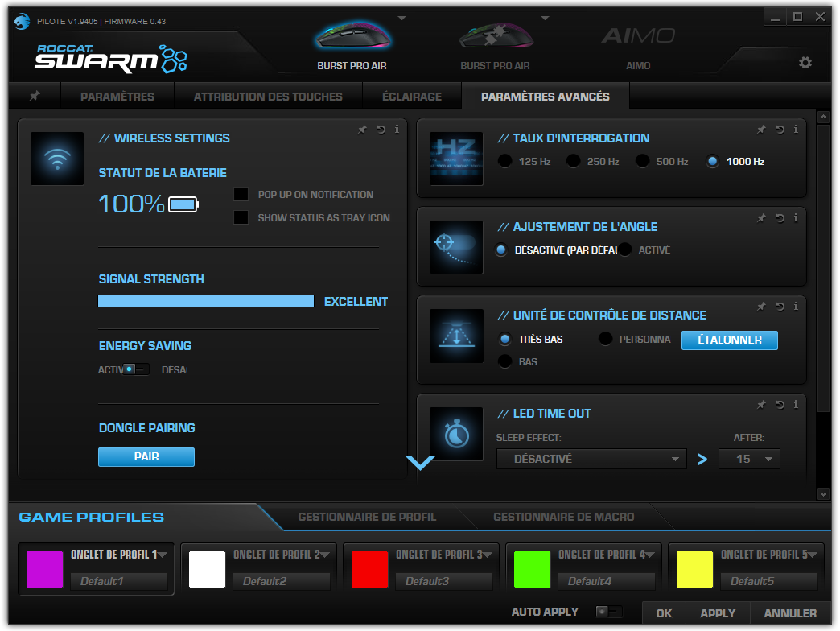Open Gestionnaire de macro tab

tap(563, 517)
